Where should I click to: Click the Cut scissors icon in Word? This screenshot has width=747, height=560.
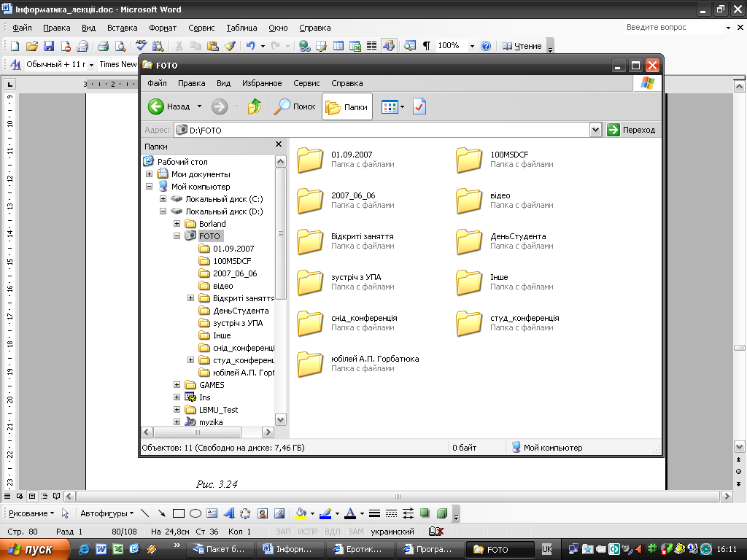tap(179, 46)
